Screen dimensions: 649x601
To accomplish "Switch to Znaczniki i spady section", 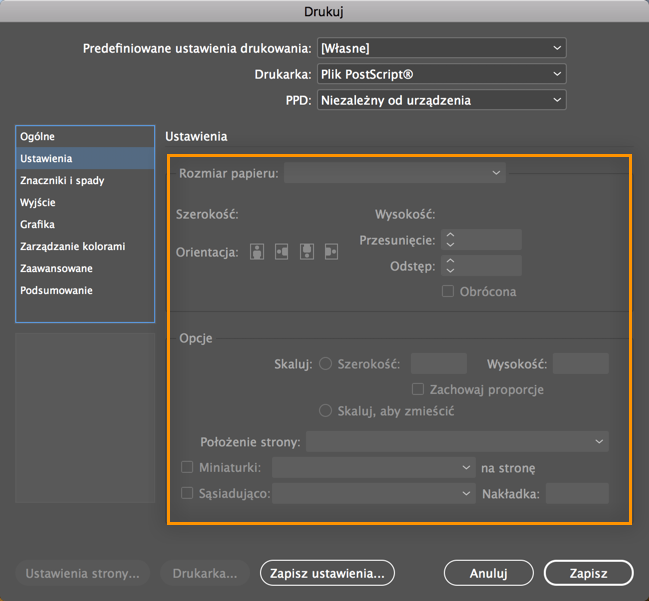I will (x=62, y=181).
